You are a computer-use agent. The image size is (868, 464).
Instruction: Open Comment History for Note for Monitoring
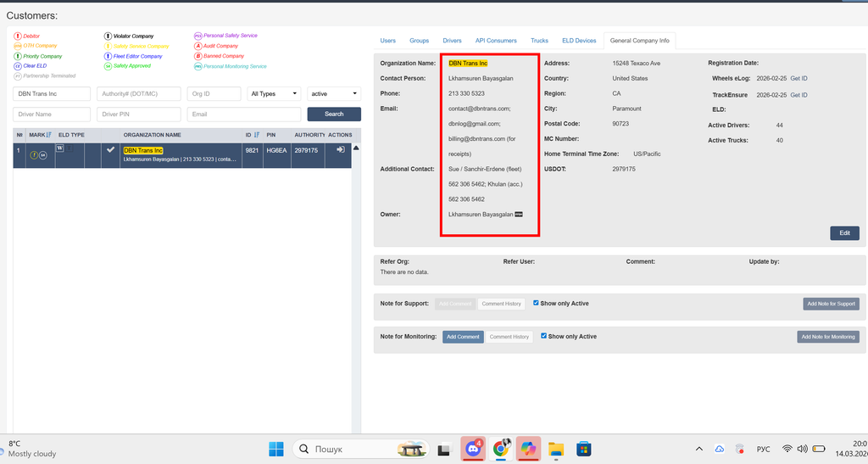tap(509, 337)
